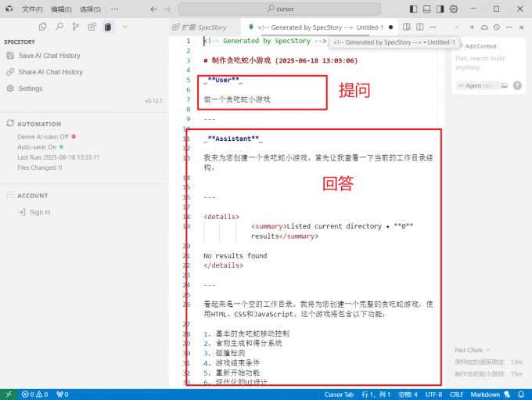Open the 编辑(E) menu
Screen dimensions: 532x400
[61, 9]
